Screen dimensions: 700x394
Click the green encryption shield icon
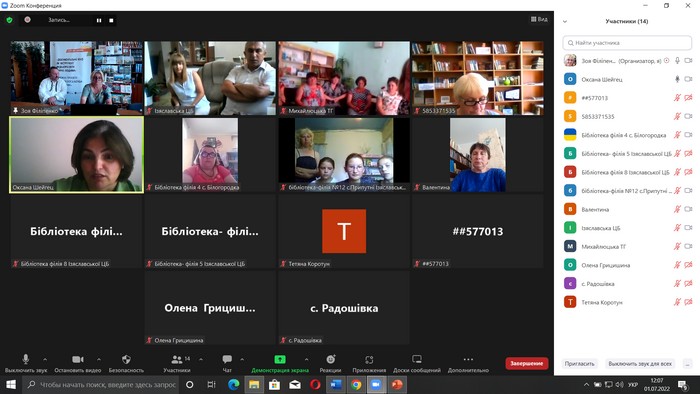click(x=9, y=20)
